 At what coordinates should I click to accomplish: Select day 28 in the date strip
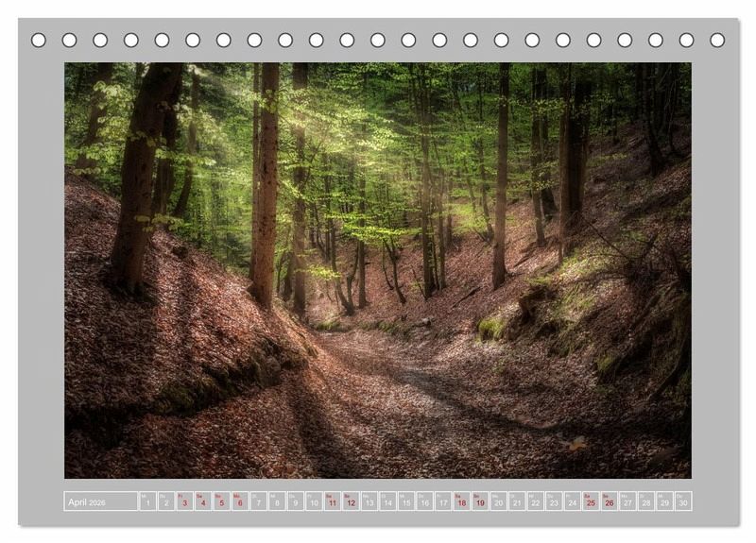[x=646, y=501]
